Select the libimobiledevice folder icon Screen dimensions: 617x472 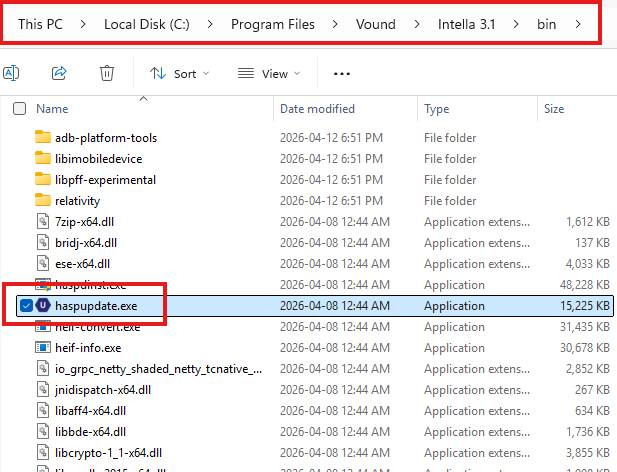click(x=42, y=158)
